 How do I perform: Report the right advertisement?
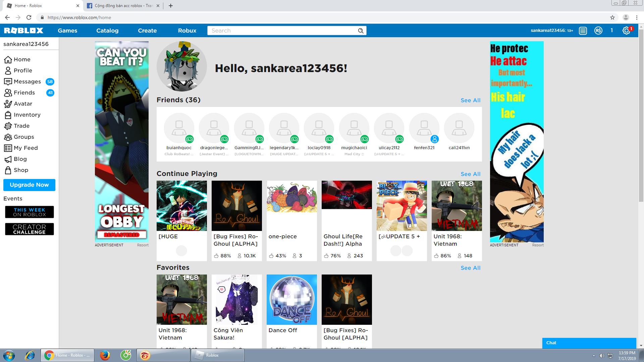tap(538, 245)
